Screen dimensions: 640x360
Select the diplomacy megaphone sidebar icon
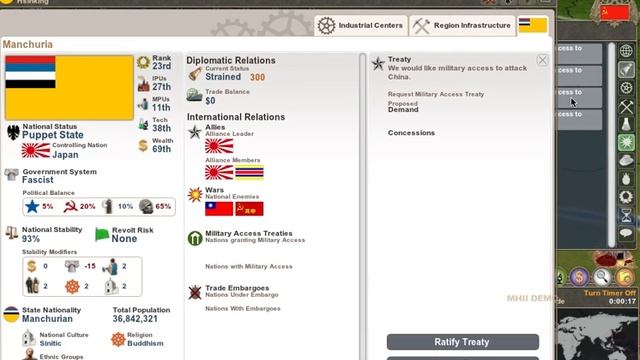[x=626, y=69]
